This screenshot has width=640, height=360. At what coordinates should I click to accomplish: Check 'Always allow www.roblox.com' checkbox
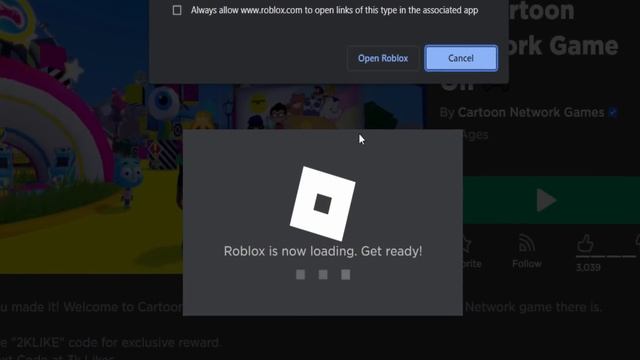click(177, 10)
